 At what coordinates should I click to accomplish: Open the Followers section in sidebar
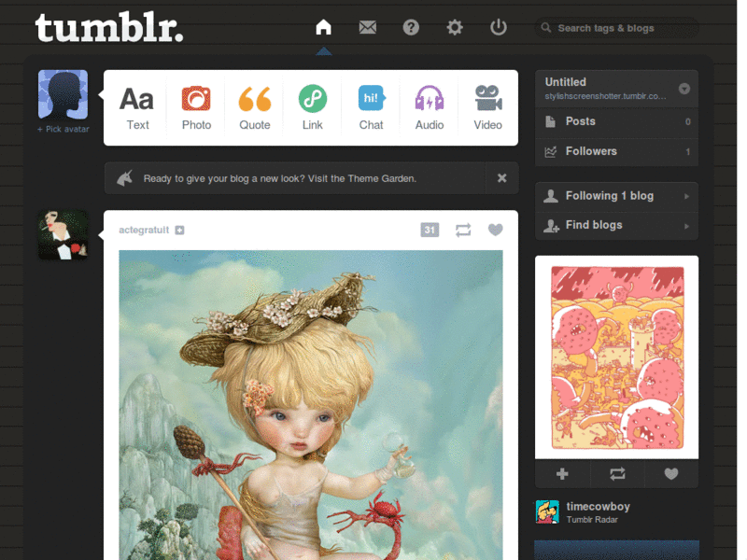point(617,151)
